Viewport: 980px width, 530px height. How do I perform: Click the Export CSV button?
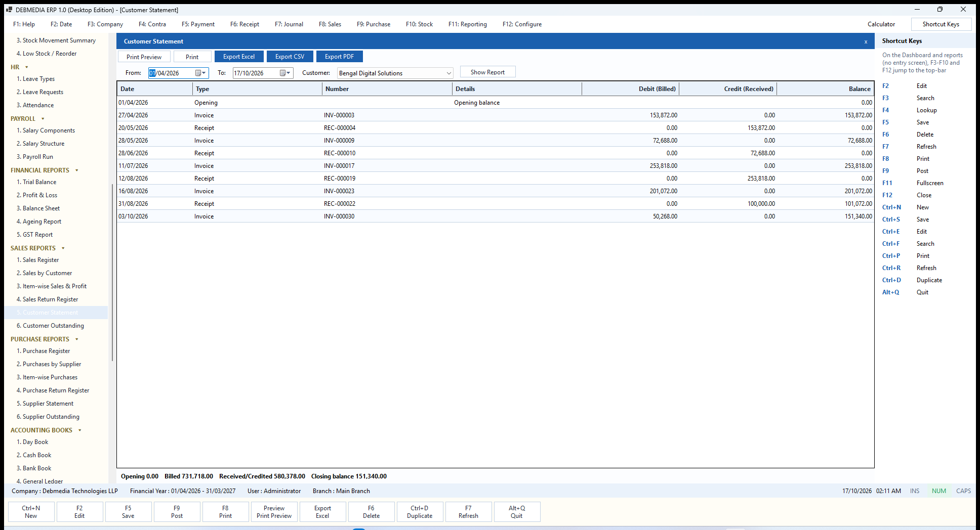290,57
